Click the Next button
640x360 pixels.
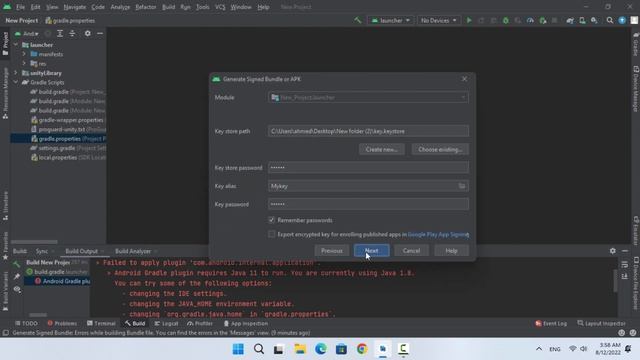tap(371, 251)
